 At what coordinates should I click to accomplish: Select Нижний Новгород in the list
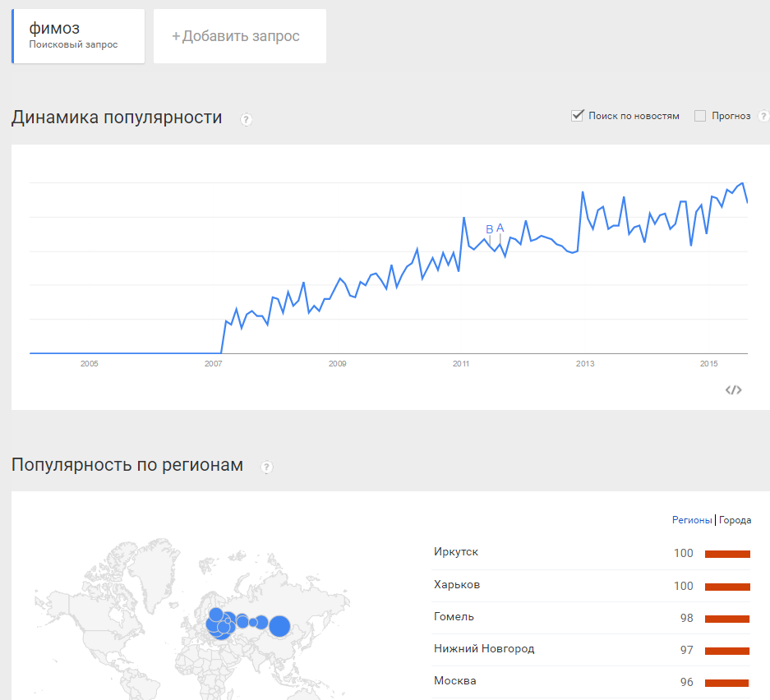tap(484, 649)
